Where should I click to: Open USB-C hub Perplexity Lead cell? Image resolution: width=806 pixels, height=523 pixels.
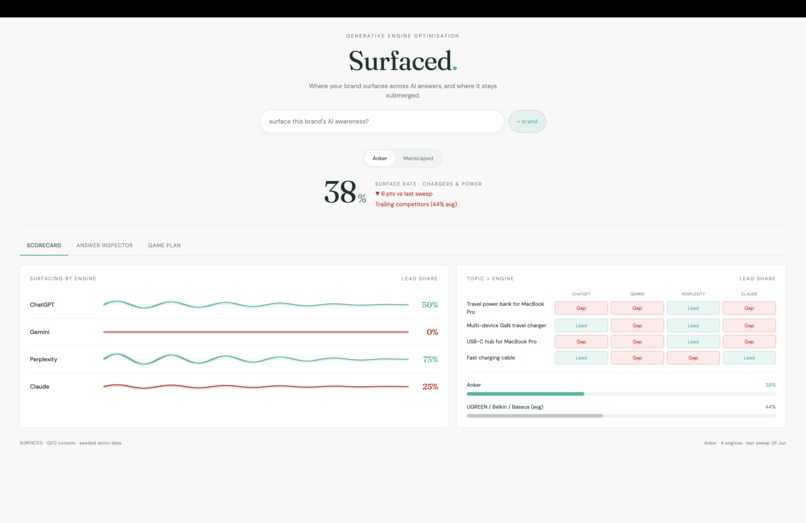click(x=693, y=341)
